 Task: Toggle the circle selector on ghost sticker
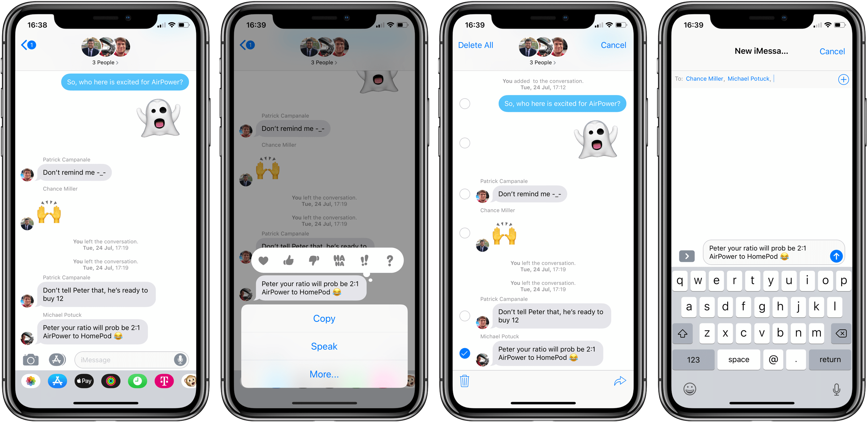pyautogui.click(x=465, y=143)
